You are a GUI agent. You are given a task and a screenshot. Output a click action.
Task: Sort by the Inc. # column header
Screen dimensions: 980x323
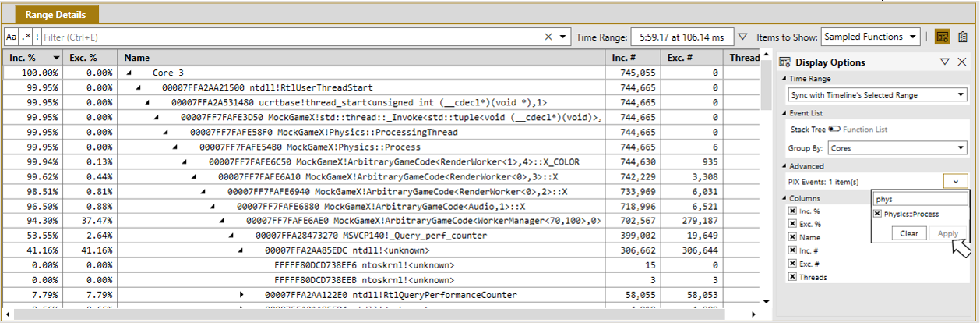tap(633, 58)
